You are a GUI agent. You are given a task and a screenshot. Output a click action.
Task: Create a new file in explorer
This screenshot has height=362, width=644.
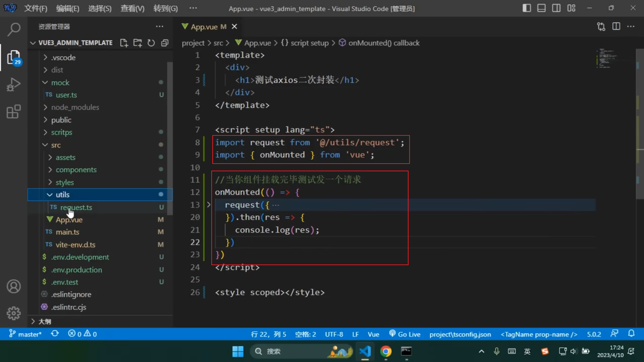click(x=124, y=43)
